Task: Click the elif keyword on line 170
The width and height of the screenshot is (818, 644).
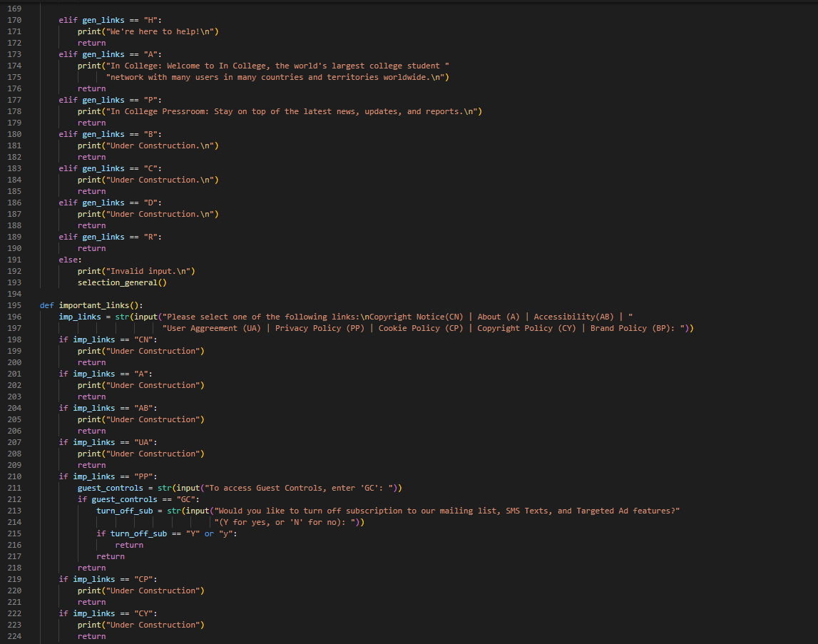Action: coord(67,19)
